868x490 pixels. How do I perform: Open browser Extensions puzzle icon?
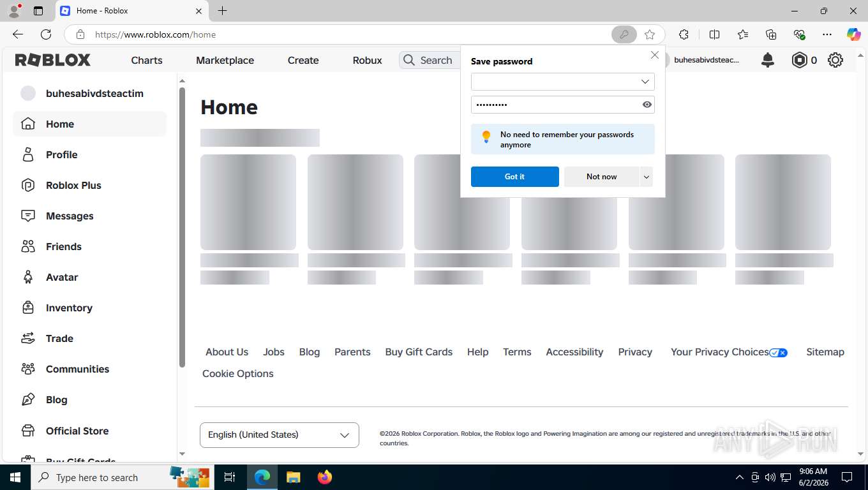coord(684,34)
